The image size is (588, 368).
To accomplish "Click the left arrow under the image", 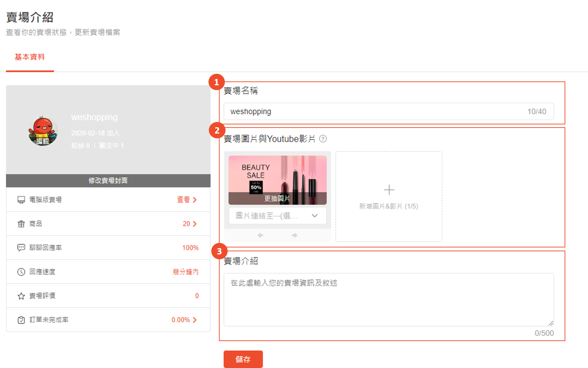I will click(x=260, y=235).
